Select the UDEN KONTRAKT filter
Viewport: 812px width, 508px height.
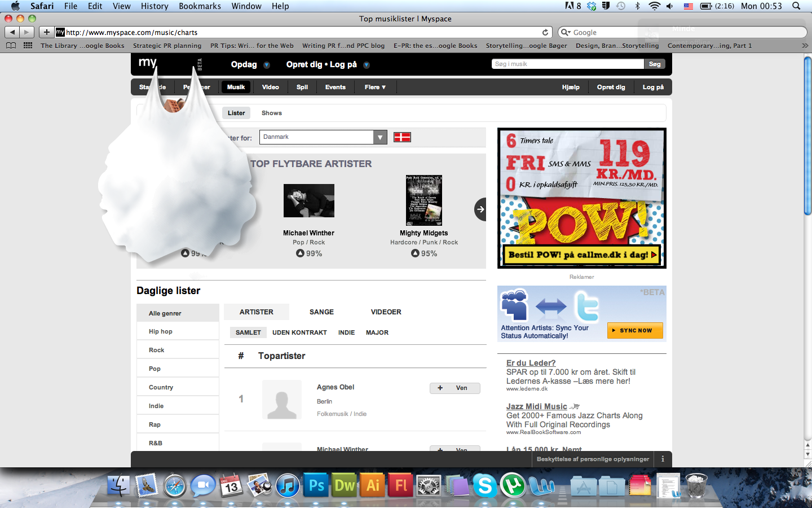(x=299, y=332)
